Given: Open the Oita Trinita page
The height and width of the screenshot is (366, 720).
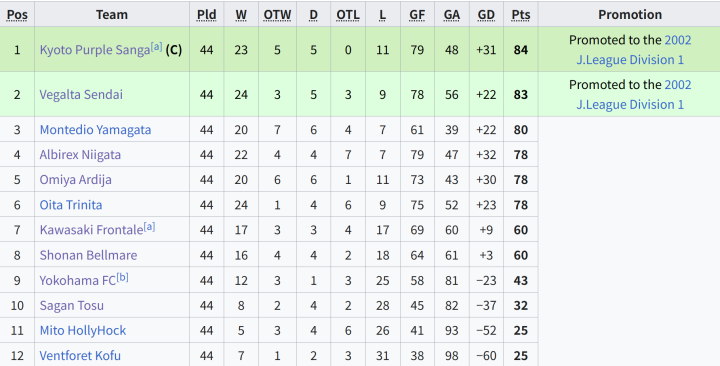Looking at the screenshot, I should (x=71, y=205).
